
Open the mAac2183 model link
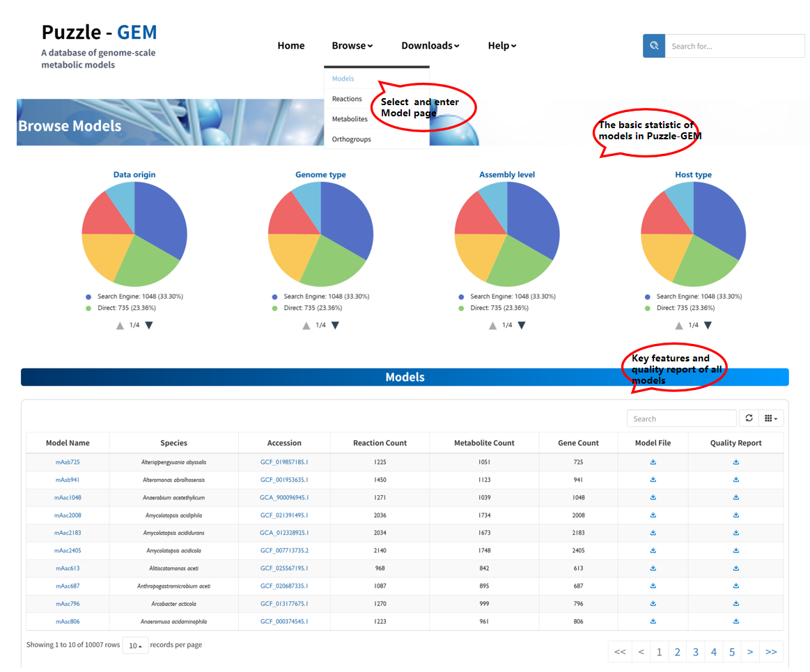(x=68, y=533)
